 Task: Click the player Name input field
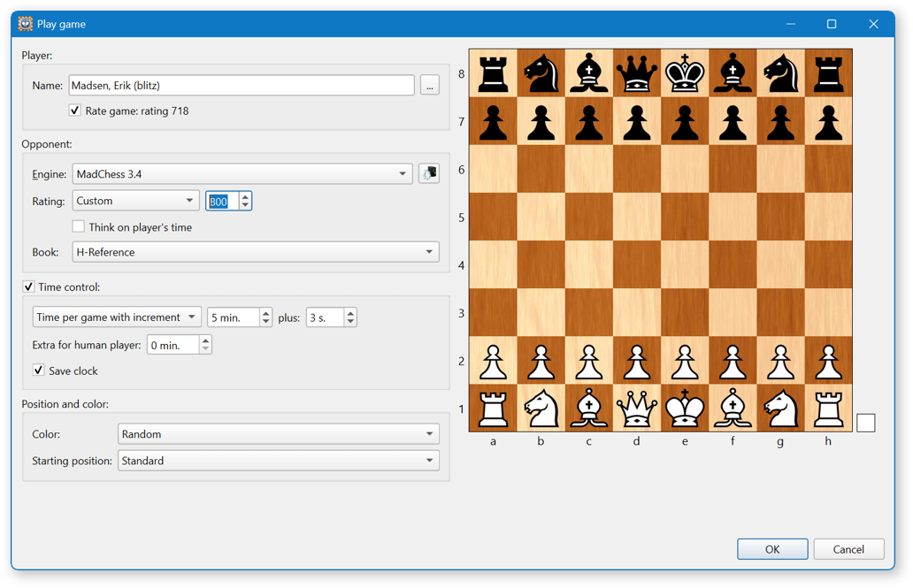pos(242,85)
